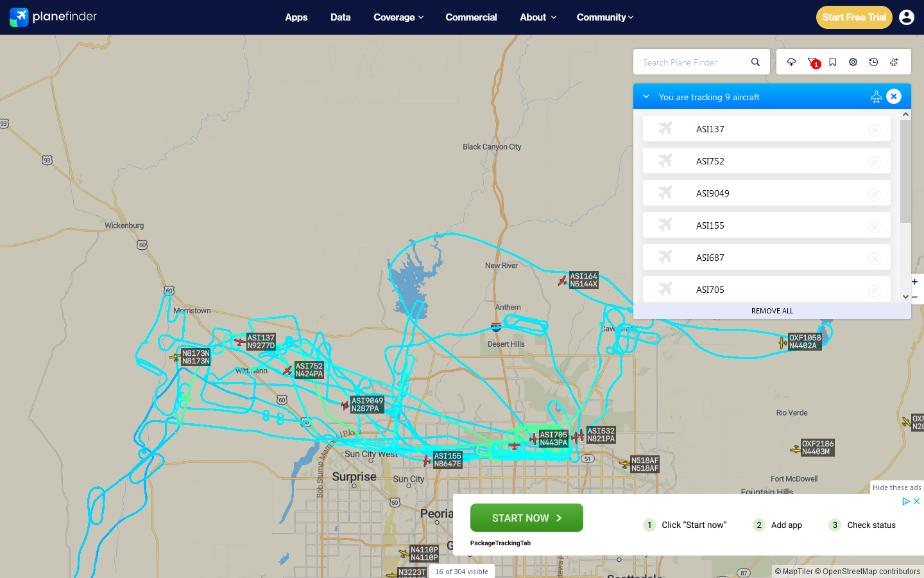924x578 pixels.
Task: Click the Hide these ads link
Action: pos(897,487)
